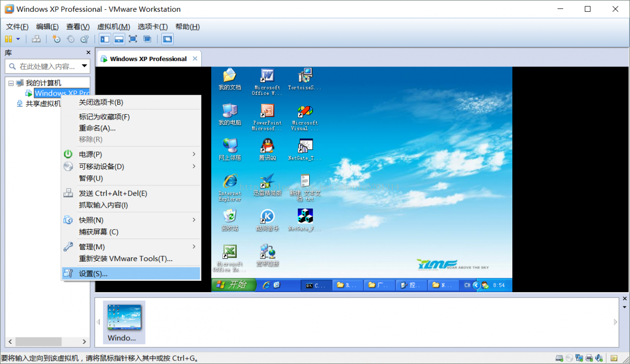Viewport: 630px width, 364px height.
Task: Expand the 管理(M) submenu
Action: [131, 247]
